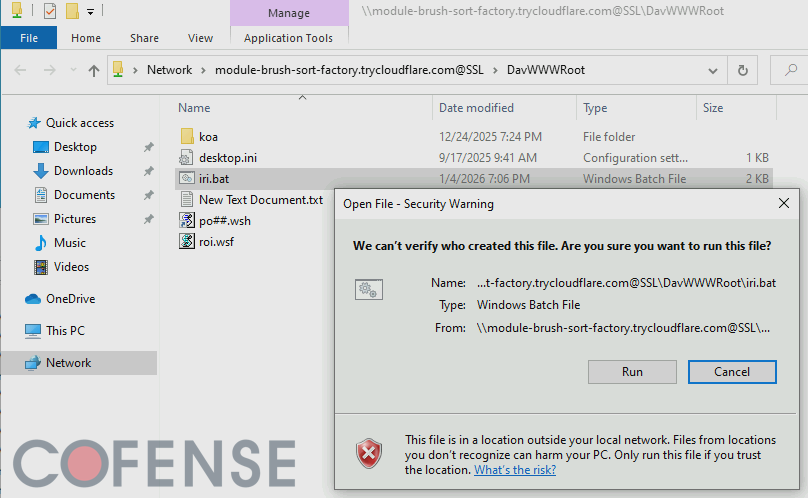The width and height of the screenshot is (808, 498).
Task: Open the koa folder icon
Action: click(x=186, y=137)
